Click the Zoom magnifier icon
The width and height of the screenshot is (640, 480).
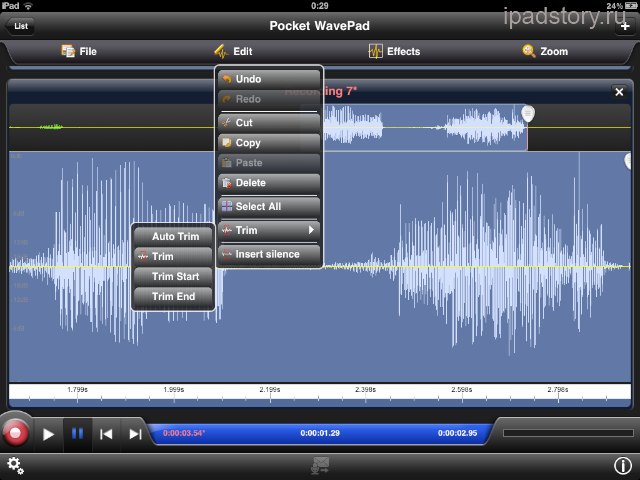529,51
